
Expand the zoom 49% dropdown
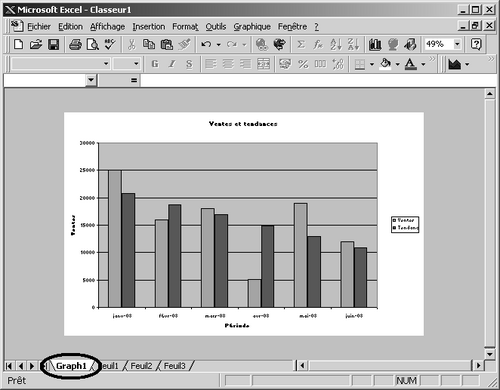click(457, 44)
